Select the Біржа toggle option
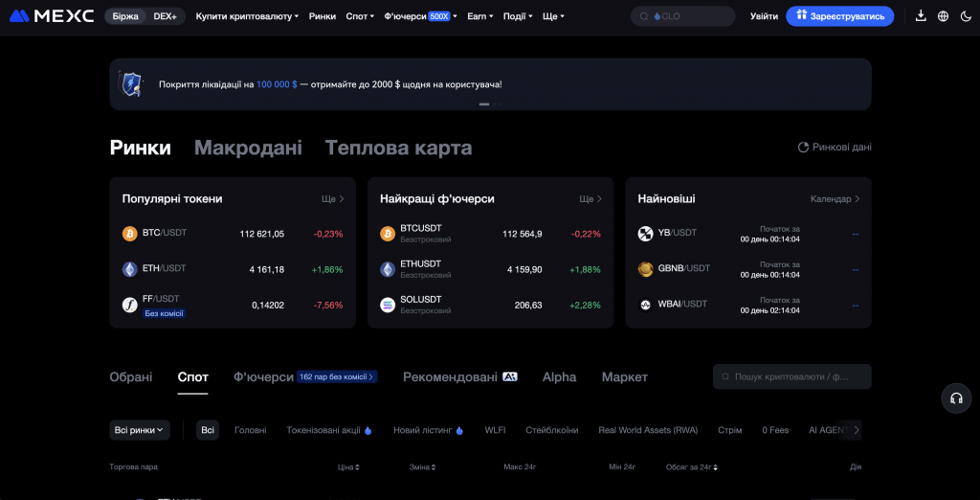 [125, 16]
